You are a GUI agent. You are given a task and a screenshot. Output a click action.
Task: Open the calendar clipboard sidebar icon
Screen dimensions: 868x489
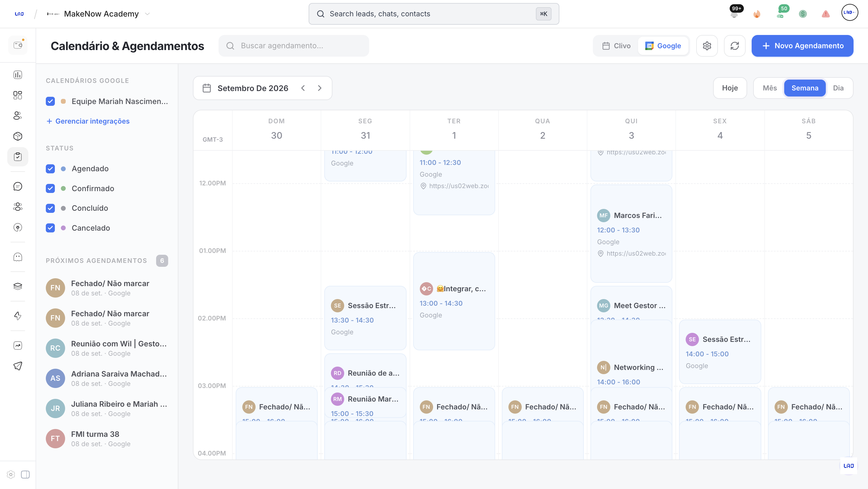pyautogui.click(x=18, y=157)
